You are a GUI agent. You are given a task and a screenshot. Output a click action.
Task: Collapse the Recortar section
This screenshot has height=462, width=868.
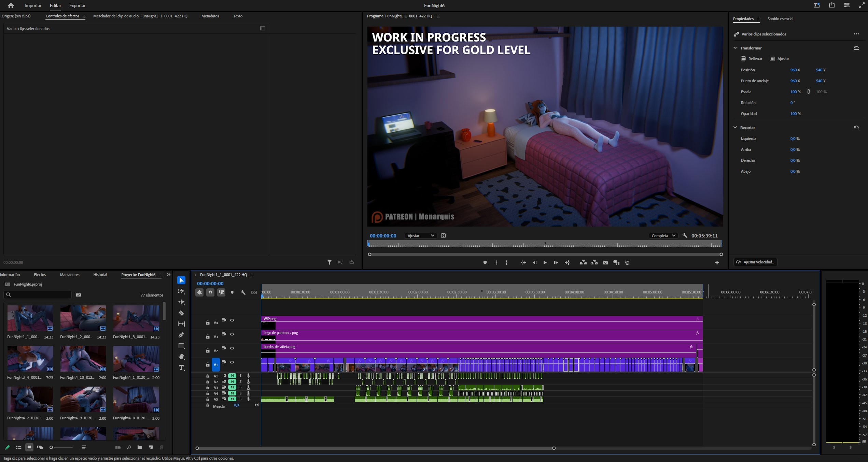(x=735, y=128)
